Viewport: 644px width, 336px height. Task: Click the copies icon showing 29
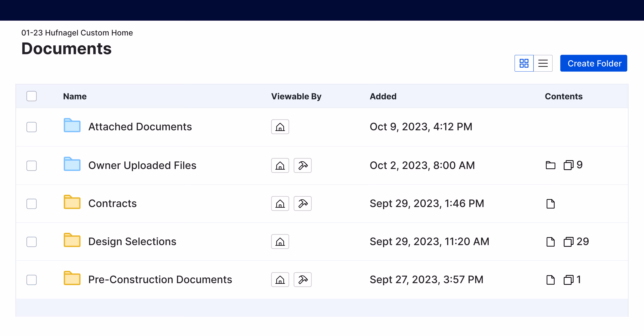click(x=569, y=241)
